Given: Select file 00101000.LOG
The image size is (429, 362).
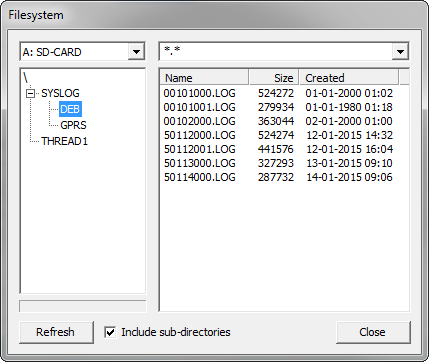Looking at the screenshot, I should pyautogui.click(x=199, y=93).
